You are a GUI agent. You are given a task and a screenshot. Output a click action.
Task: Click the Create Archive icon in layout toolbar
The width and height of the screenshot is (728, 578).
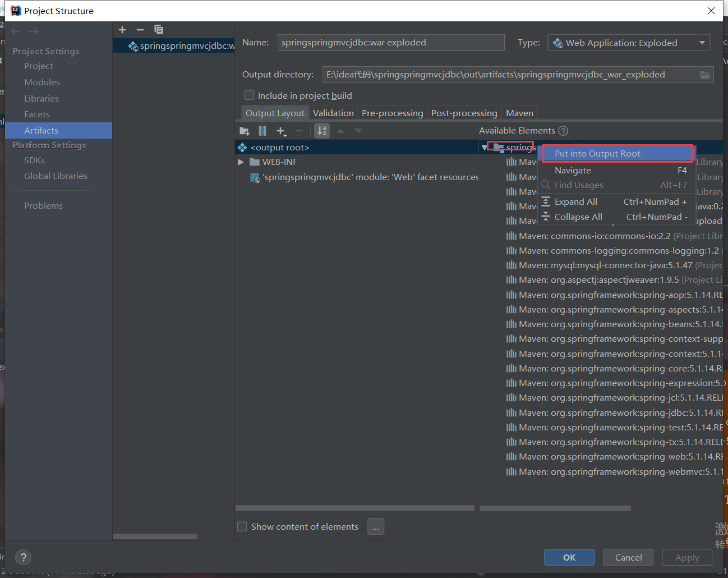pyautogui.click(x=262, y=131)
